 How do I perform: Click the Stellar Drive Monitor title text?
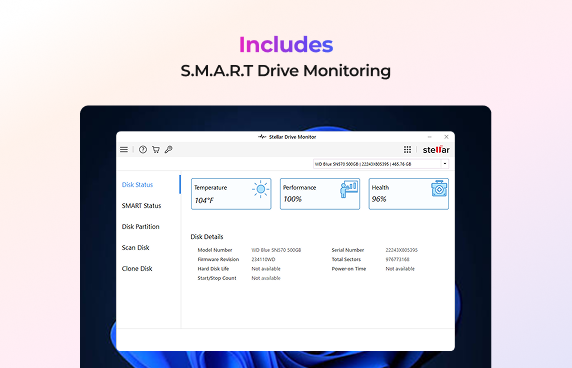(x=292, y=137)
